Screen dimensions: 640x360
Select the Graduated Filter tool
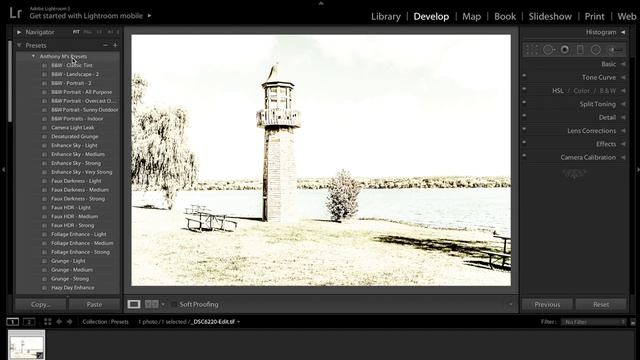point(580,50)
